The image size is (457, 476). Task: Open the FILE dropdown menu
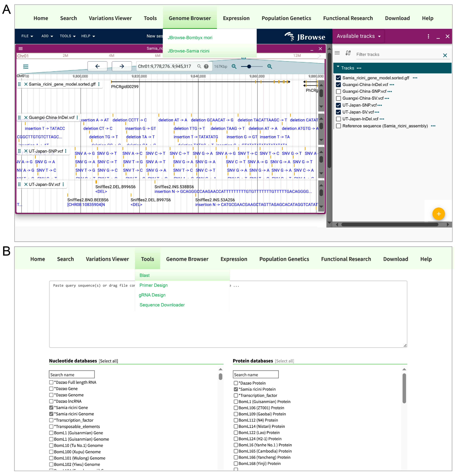coord(27,36)
